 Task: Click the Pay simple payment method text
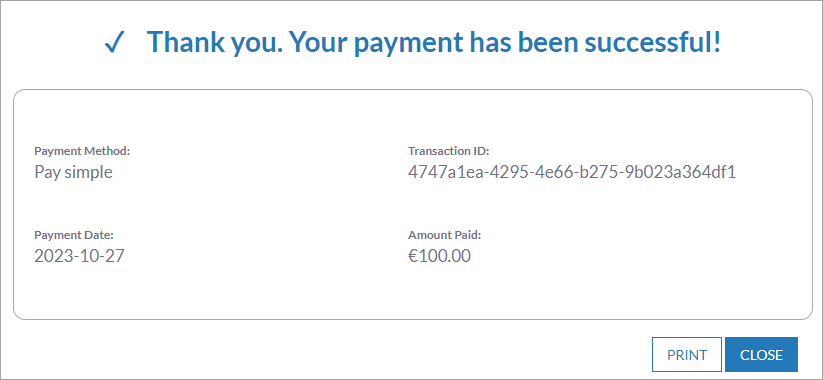73,173
